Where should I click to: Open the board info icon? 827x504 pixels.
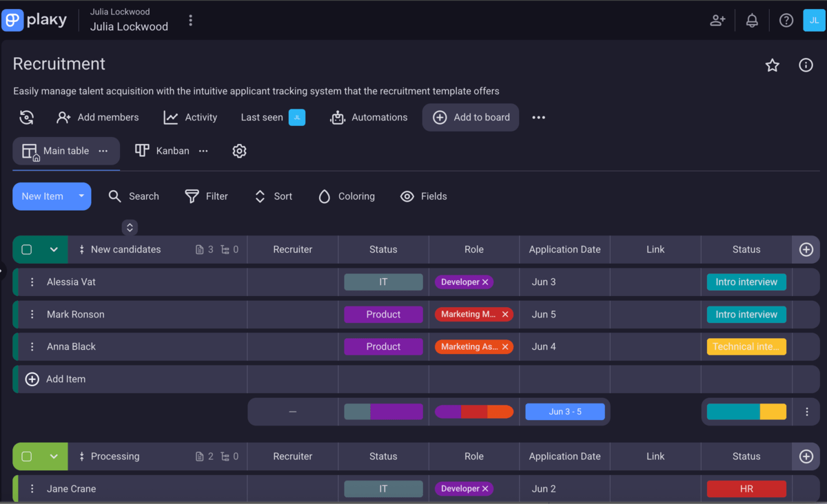coord(805,65)
